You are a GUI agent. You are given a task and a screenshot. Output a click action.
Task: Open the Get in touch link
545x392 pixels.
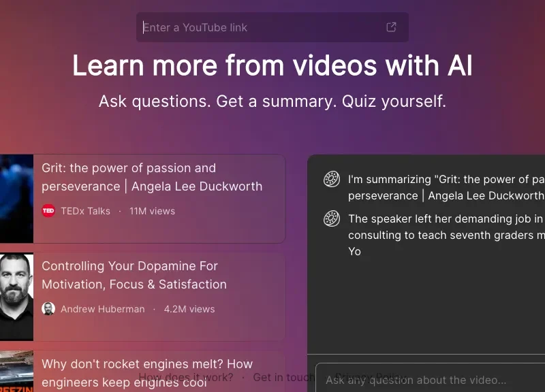click(x=283, y=377)
